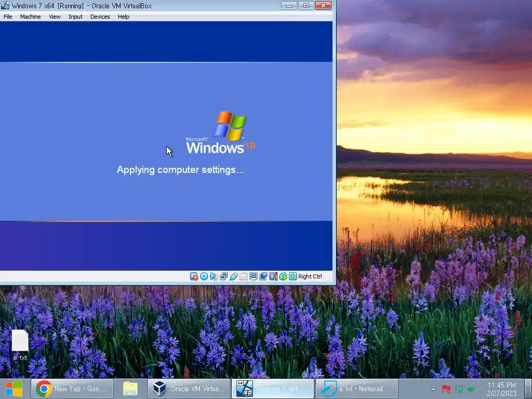Click inside the Windows XP guest screen

[x=166, y=146]
